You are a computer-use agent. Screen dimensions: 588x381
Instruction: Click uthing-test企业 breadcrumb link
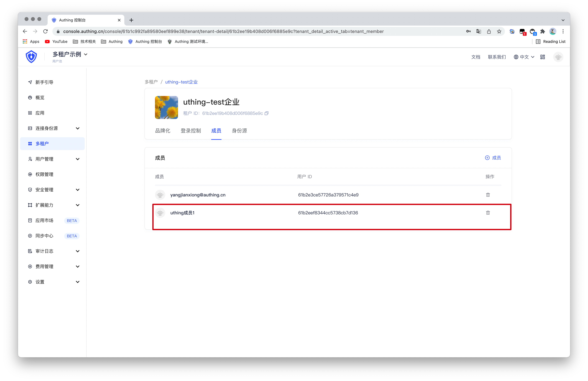(181, 82)
